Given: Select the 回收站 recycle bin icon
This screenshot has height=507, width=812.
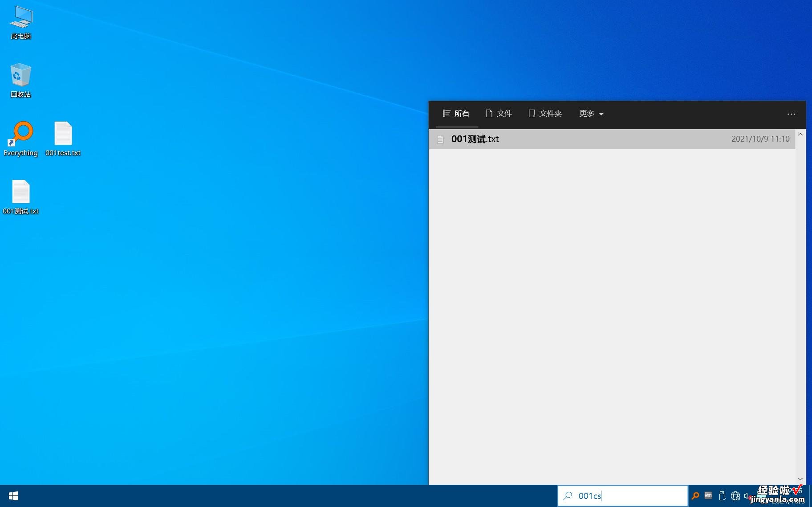Looking at the screenshot, I should (21, 80).
